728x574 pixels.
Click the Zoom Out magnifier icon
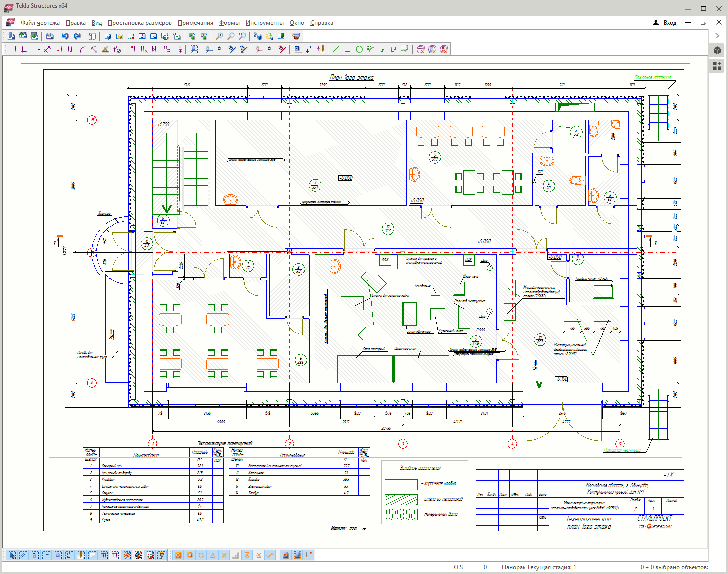coord(231,36)
